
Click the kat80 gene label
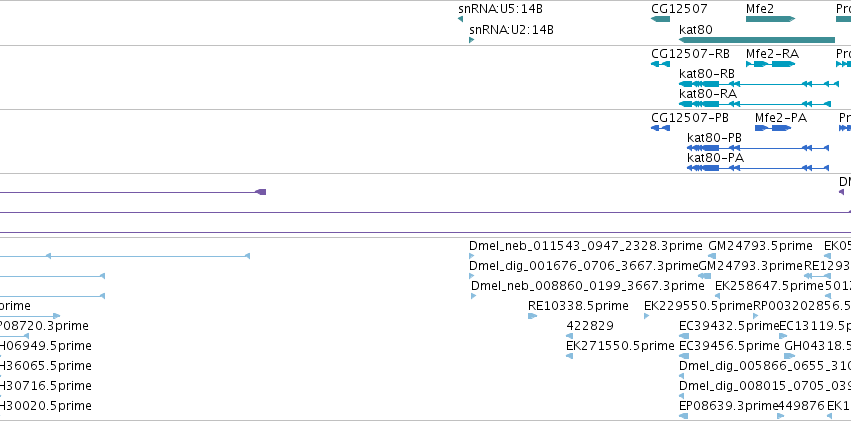tap(696, 30)
